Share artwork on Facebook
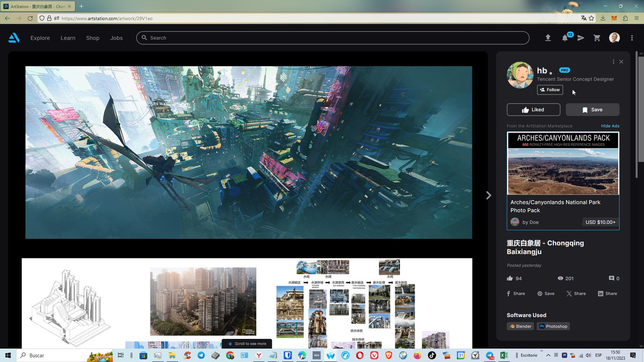644x362 pixels. 516,294
